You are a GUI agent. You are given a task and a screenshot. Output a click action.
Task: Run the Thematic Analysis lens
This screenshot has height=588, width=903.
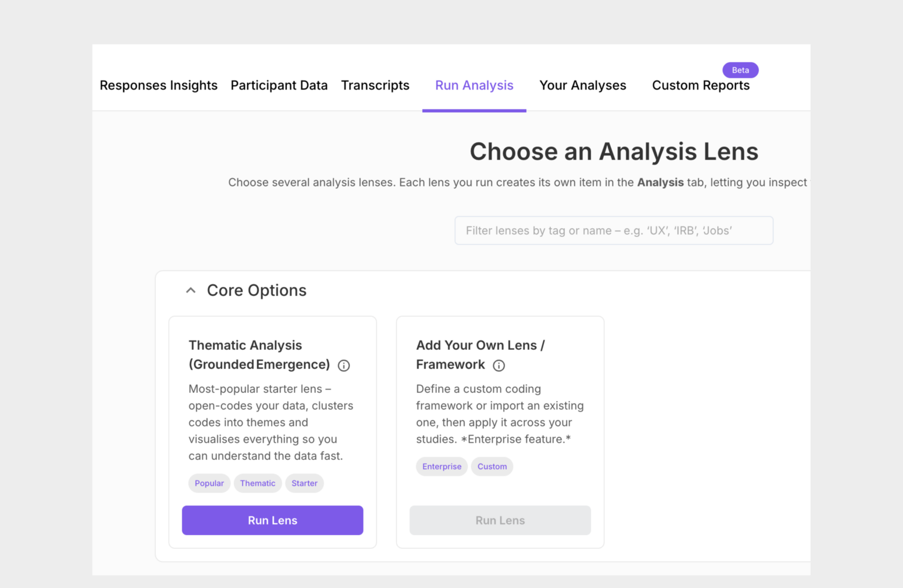pos(272,520)
